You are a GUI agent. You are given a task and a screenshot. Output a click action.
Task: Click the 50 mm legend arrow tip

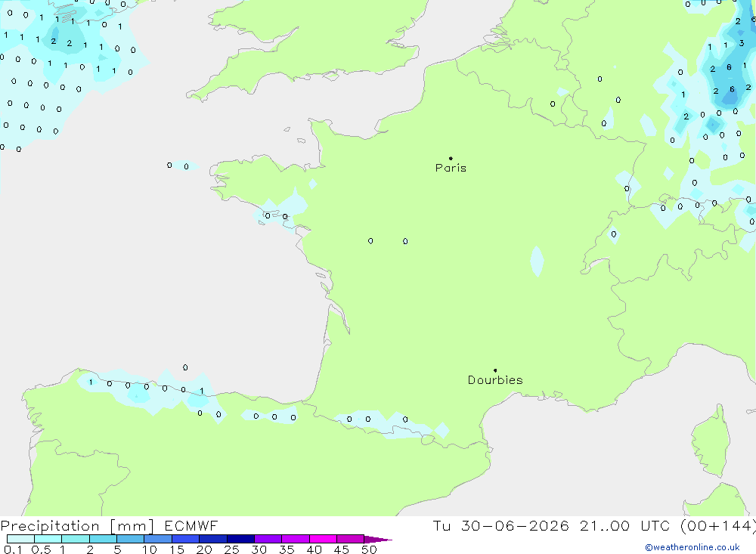[378, 539]
